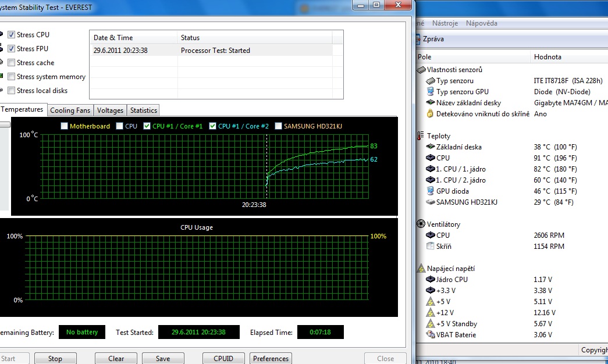Screen dimensions: 608x364
Task: Open the CPUID panel button
Action: tap(223, 359)
